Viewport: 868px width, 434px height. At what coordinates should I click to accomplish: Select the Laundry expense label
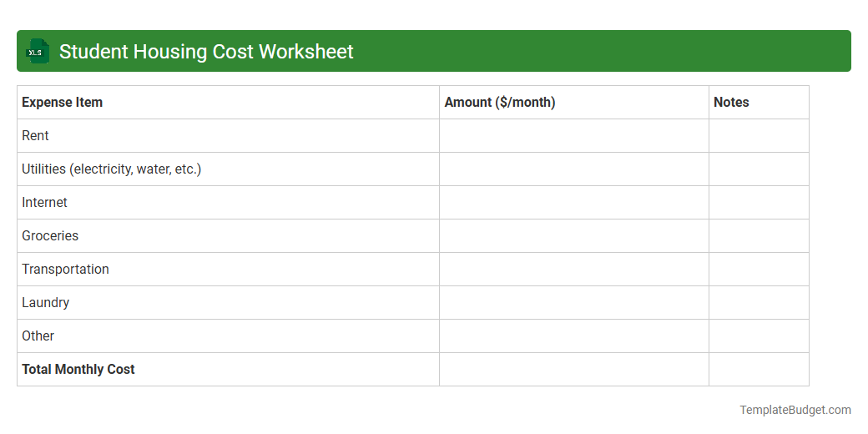(x=45, y=303)
